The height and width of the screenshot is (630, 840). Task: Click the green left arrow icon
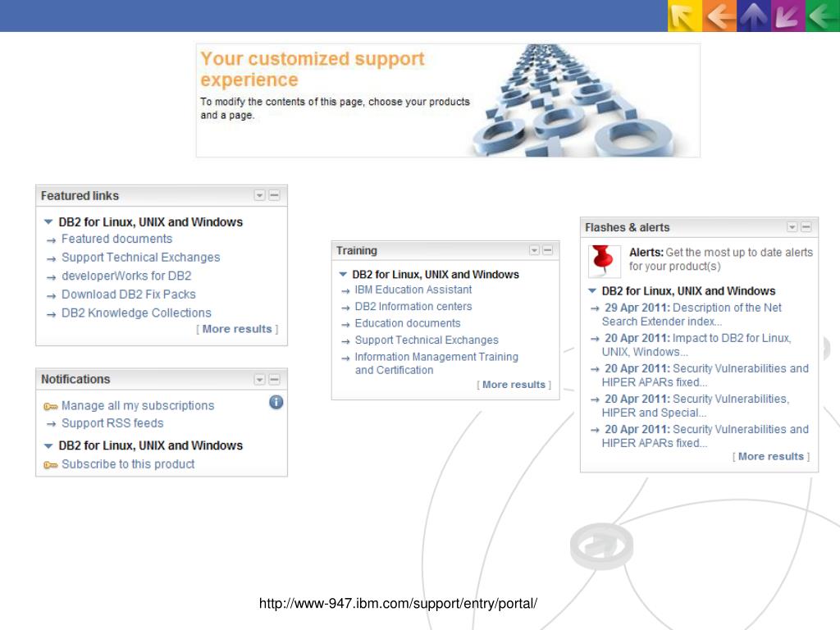tap(823, 16)
